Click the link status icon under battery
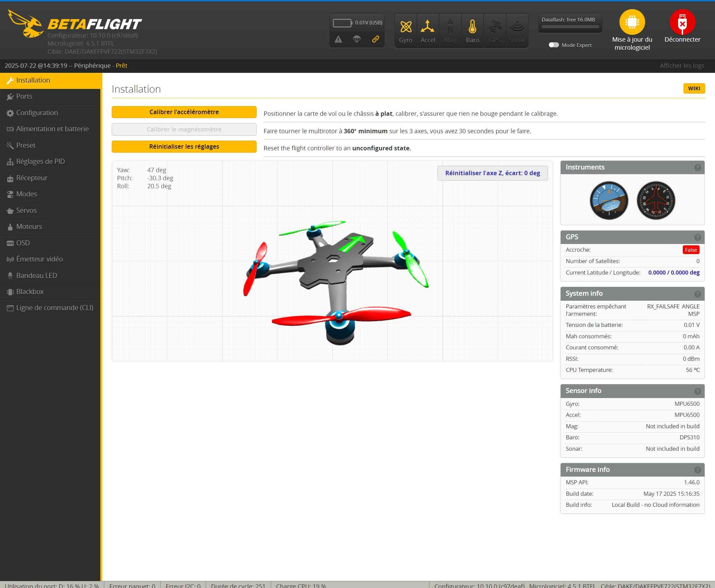The image size is (715, 588). [375, 39]
